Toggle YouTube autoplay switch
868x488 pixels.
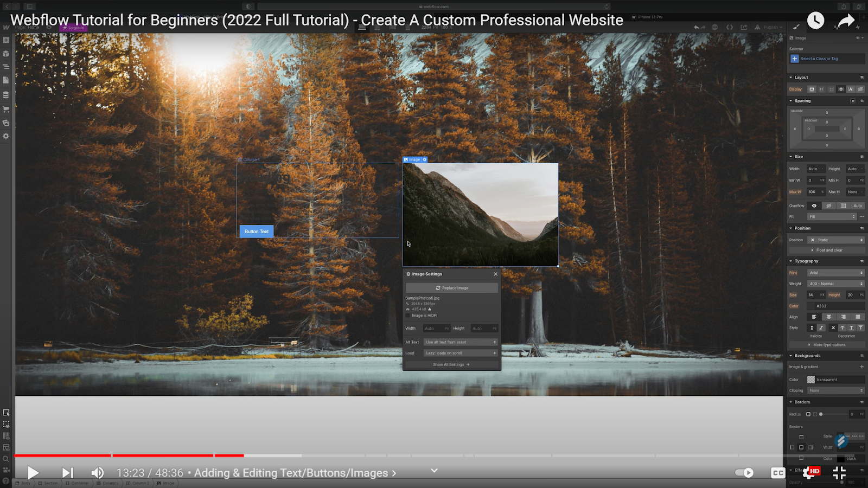744,473
